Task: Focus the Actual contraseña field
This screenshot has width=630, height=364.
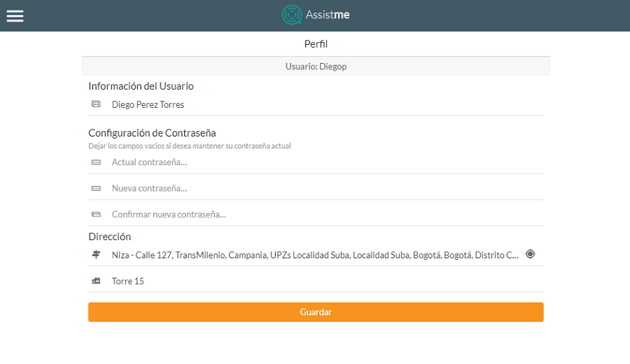Action: coord(315,162)
